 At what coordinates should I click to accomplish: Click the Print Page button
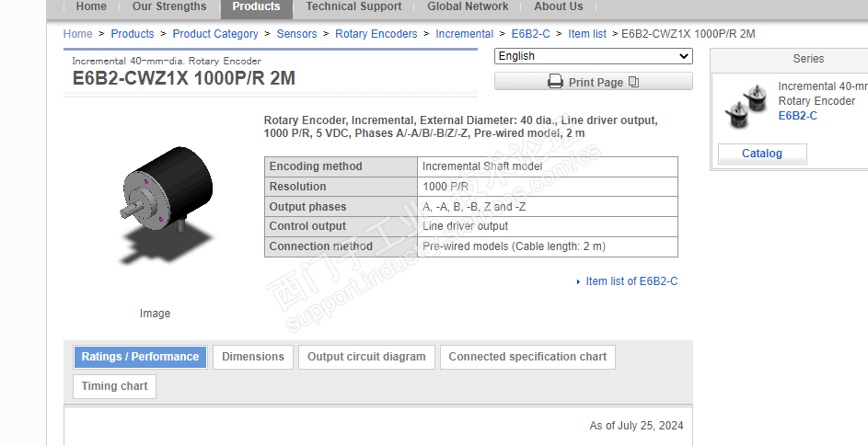[594, 81]
